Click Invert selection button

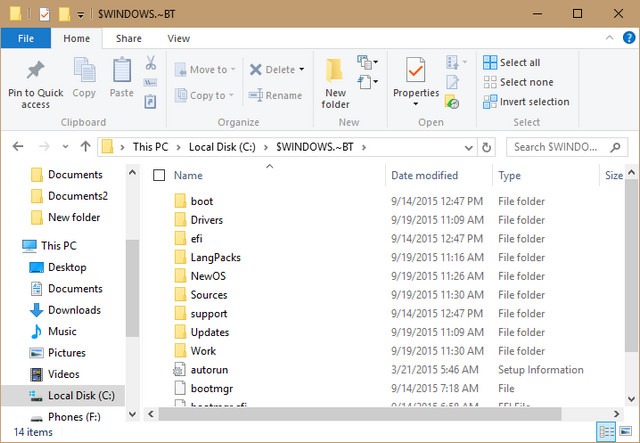[x=526, y=102]
